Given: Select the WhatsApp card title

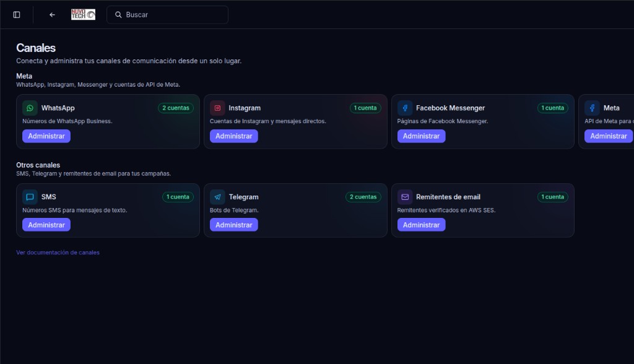Looking at the screenshot, I should tap(58, 108).
